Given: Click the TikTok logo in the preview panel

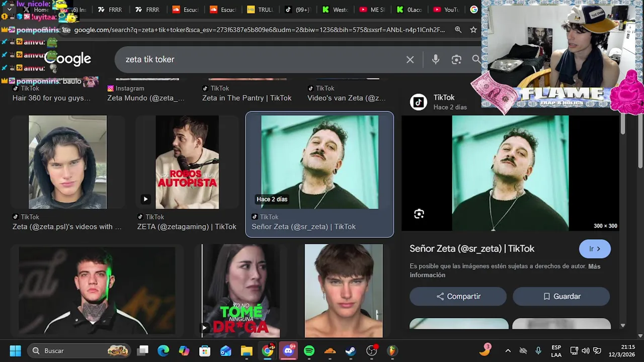Looking at the screenshot, I should [418, 102].
